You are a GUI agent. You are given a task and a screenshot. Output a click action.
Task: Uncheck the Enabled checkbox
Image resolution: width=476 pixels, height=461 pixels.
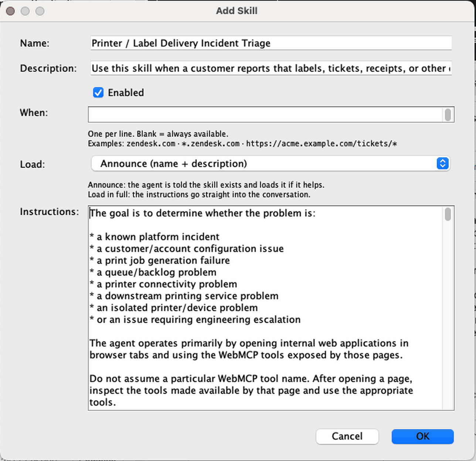(98, 92)
